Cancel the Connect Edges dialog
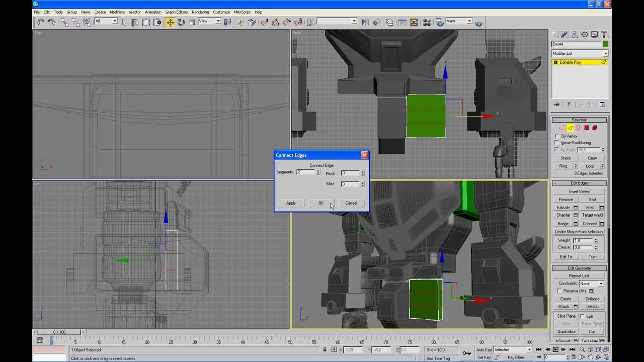Viewport: 644px width, 362px height. [x=351, y=203]
